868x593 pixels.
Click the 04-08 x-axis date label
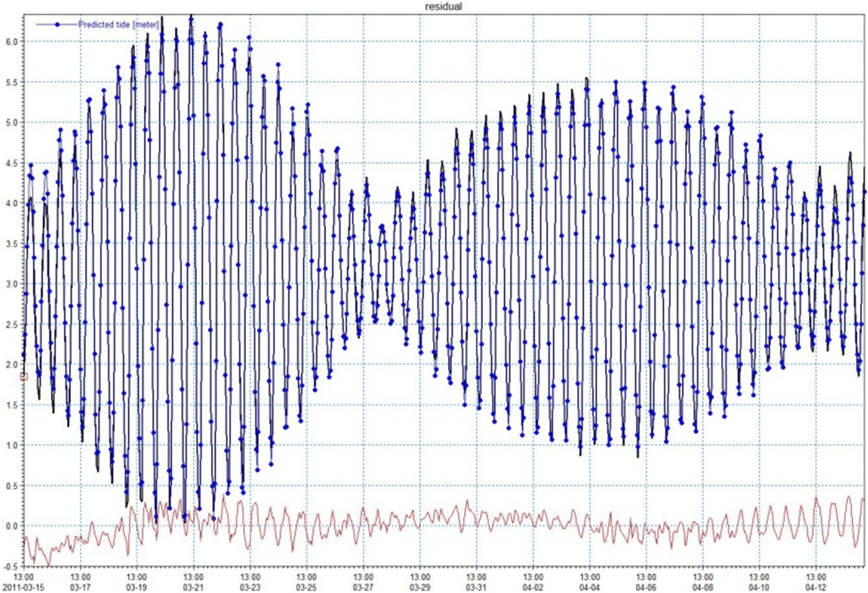[703, 587]
